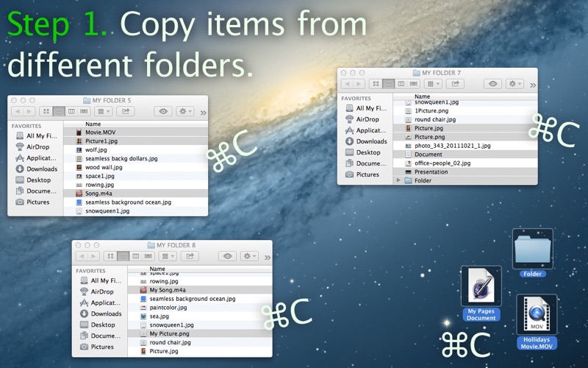Open Action gear menu in MY FOLDER 7 window
Viewport: 588px width, 368px height.
pos(515,84)
